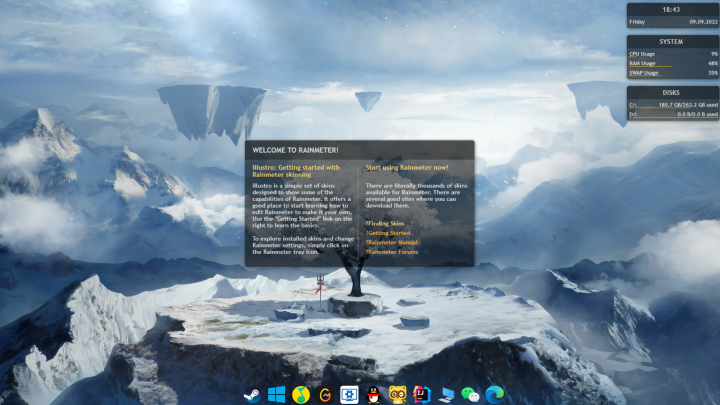This screenshot has width=720, height=405.
Task: Launch QQ Music from the dock
Action: tap(300, 394)
